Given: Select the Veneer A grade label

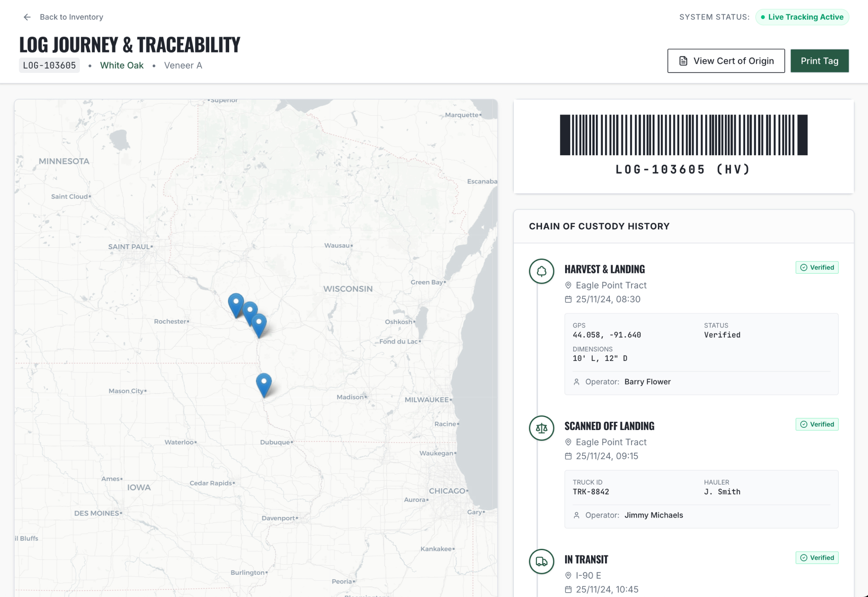Looking at the screenshot, I should point(183,65).
